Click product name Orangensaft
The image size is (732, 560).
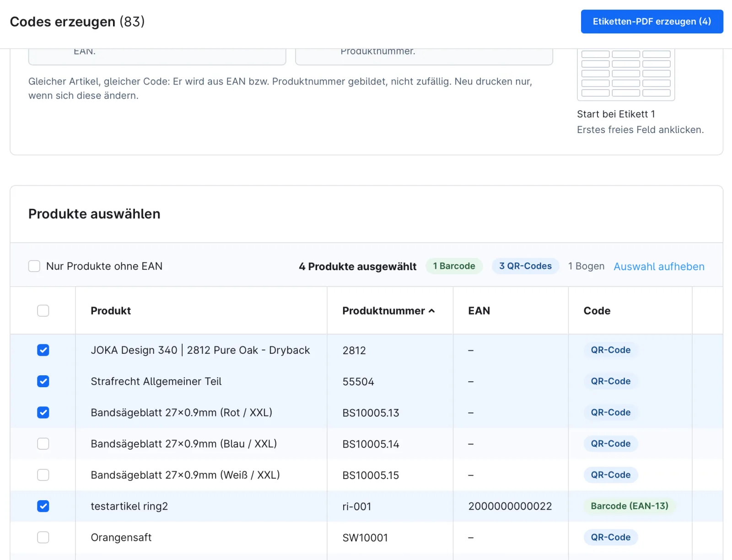click(x=121, y=538)
